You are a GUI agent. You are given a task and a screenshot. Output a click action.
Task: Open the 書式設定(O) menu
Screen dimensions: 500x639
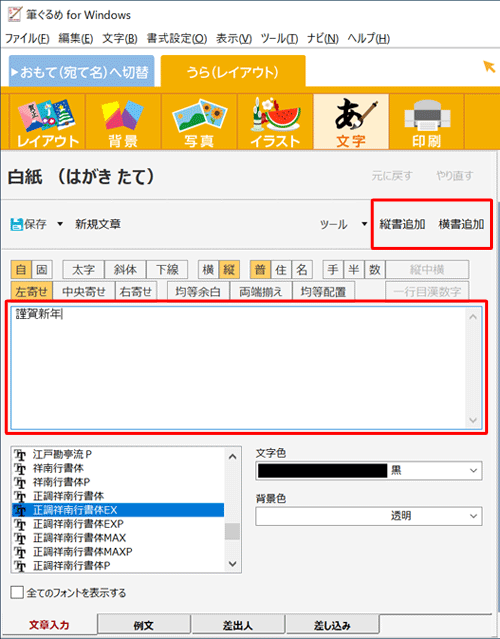pyautogui.click(x=177, y=38)
